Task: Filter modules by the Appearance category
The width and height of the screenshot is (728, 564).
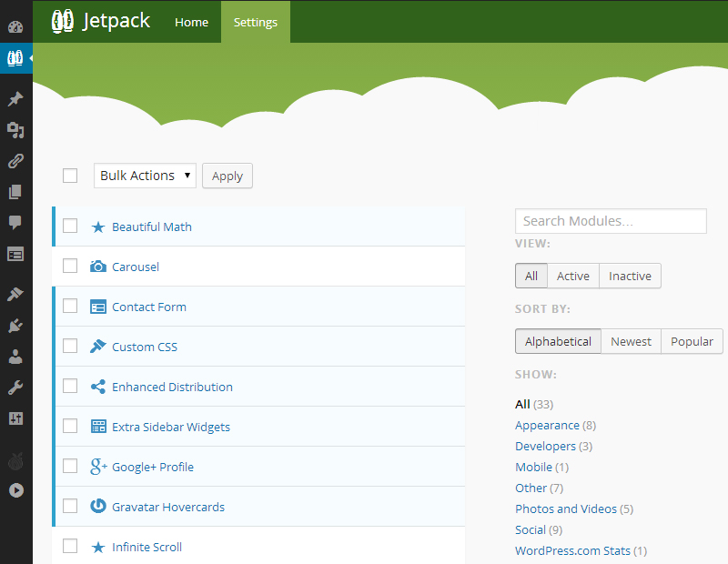Action: (547, 425)
